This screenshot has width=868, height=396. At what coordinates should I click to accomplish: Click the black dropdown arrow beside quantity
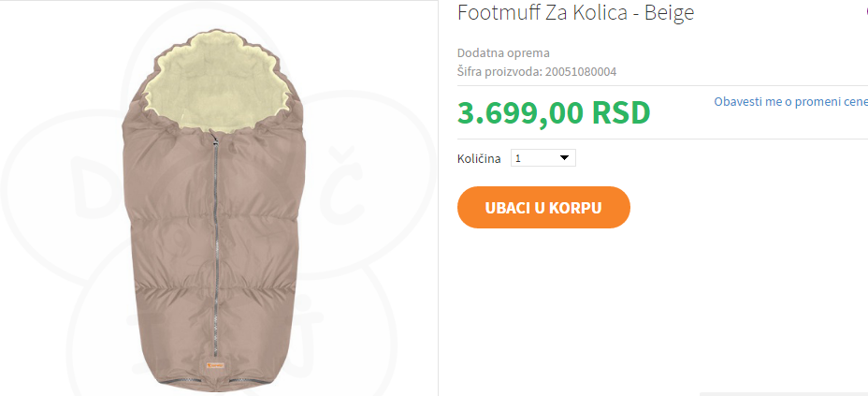564,158
